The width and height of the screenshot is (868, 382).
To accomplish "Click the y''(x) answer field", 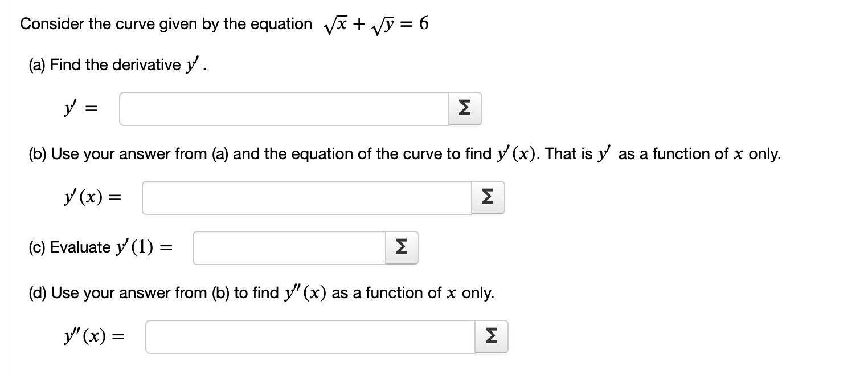I will (310, 336).
